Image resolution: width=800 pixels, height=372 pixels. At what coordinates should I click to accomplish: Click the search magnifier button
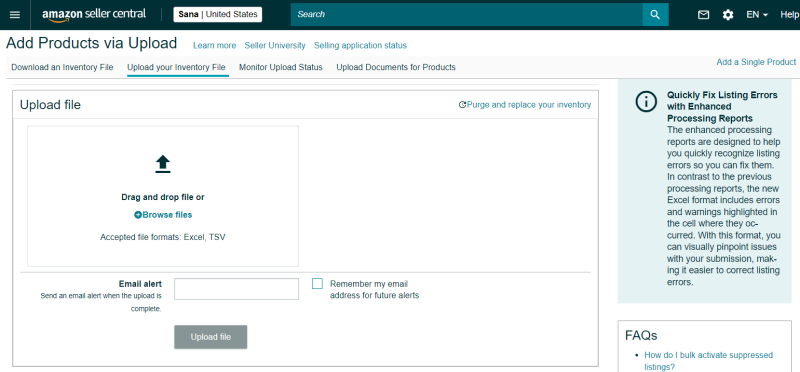tap(656, 14)
